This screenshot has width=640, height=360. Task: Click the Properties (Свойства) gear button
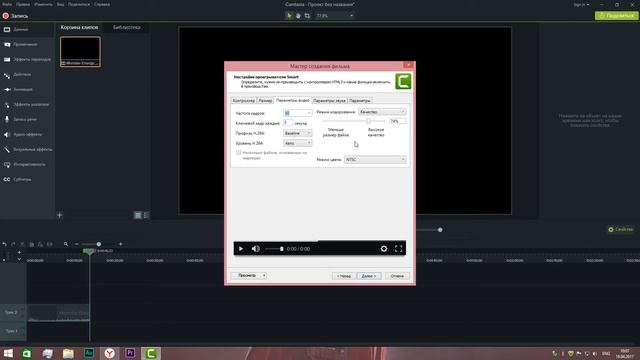pos(620,229)
